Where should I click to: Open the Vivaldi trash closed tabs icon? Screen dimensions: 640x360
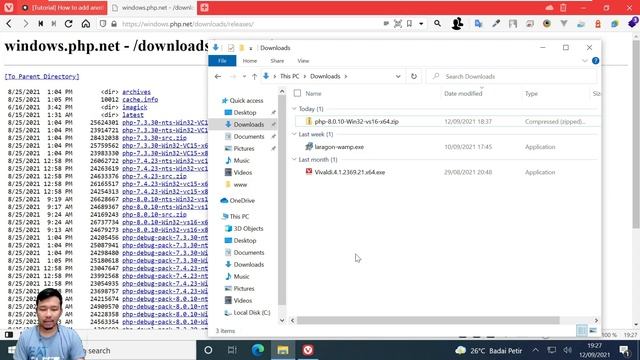[563, 7]
